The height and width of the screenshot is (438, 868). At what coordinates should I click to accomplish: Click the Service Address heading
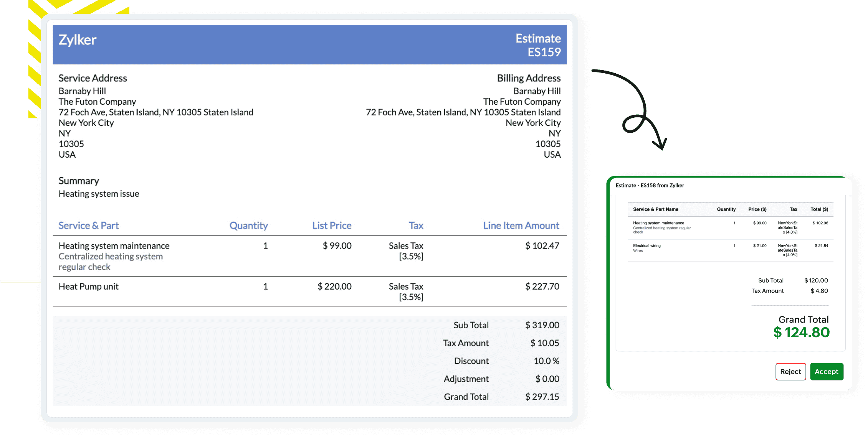(x=93, y=78)
